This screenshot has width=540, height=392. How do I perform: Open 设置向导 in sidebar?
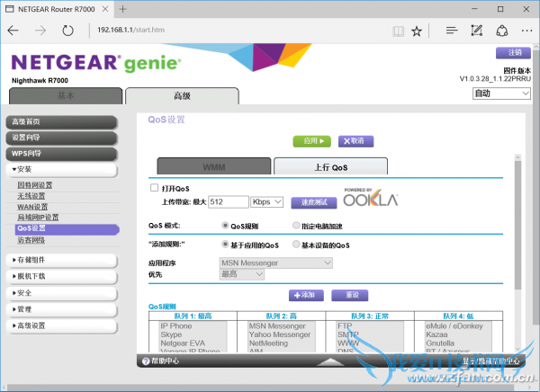[x=61, y=138]
